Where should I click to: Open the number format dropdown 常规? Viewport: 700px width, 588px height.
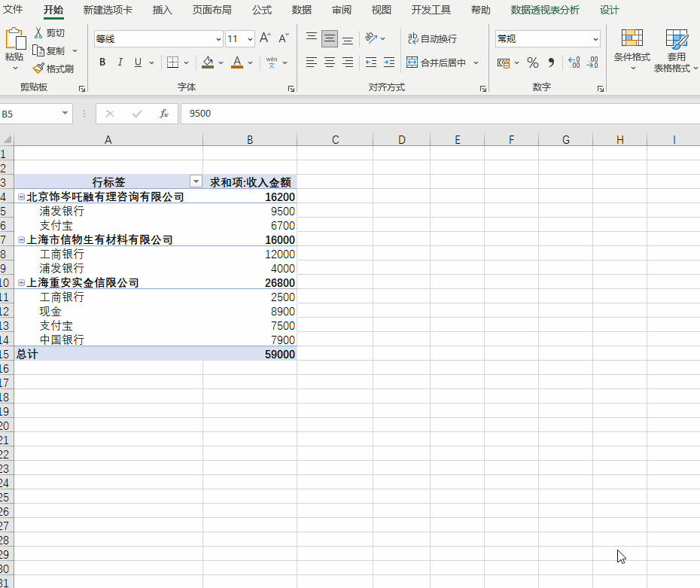[x=595, y=39]
